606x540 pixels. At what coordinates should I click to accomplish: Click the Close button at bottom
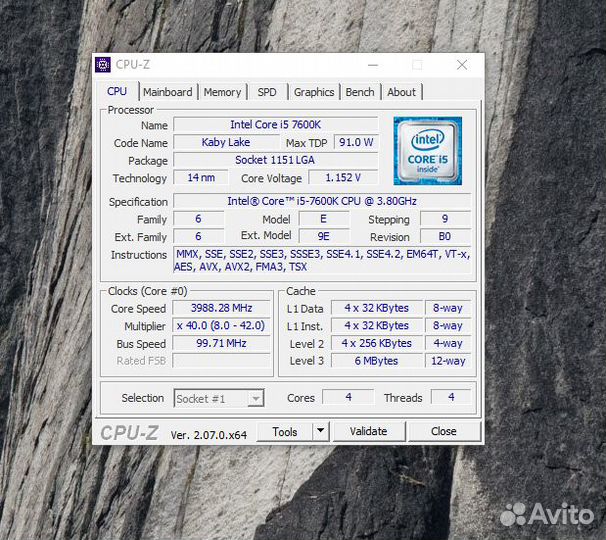444,431
